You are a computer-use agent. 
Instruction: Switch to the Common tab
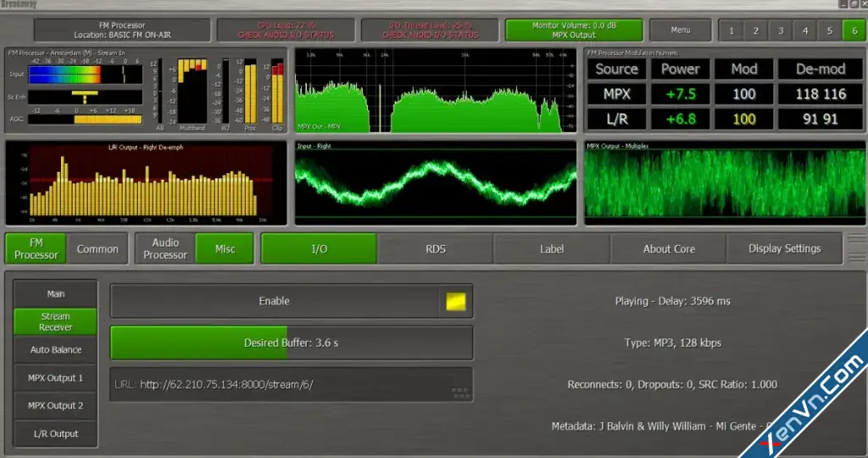(97, 249)
